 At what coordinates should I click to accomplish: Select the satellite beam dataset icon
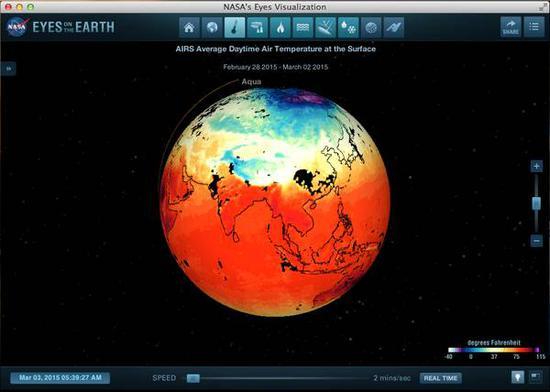pyautogui.click(x=326, y=27)
